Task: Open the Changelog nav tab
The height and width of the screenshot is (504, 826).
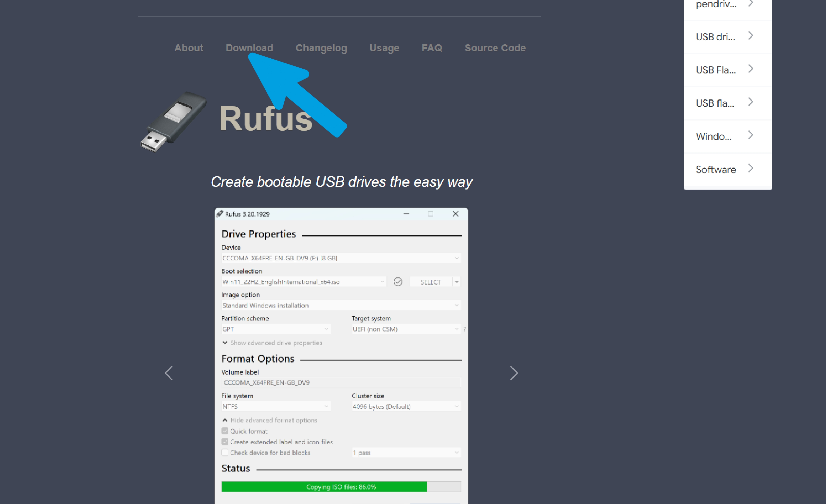Action: pyautogui.click(x=321, y=48)
